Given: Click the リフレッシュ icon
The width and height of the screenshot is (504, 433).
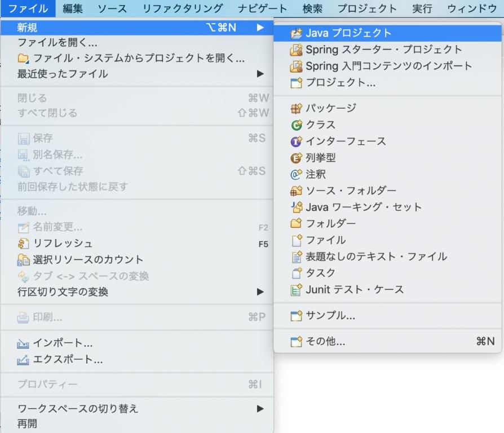Looking at the screenshot, I should [24, 244].
